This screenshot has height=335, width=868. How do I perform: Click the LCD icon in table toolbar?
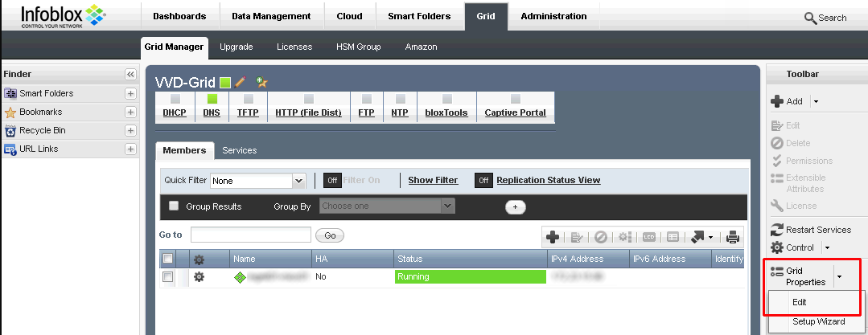click(648, 237)
